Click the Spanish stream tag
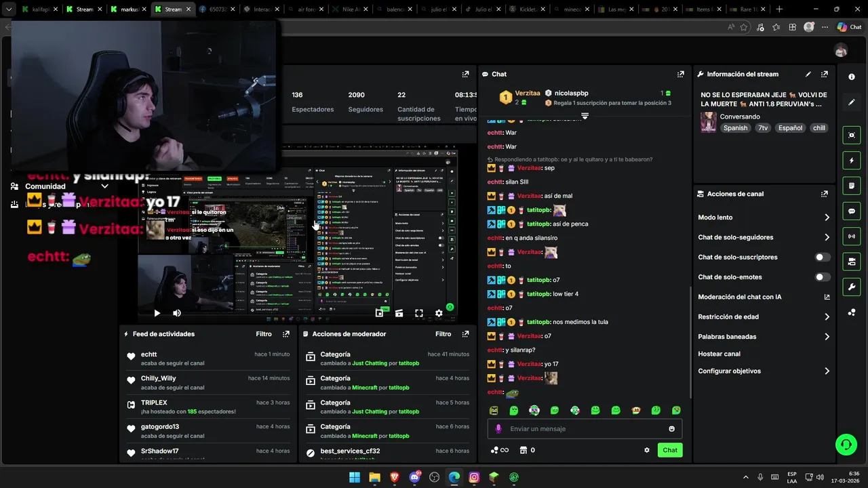 click(735, 128)
